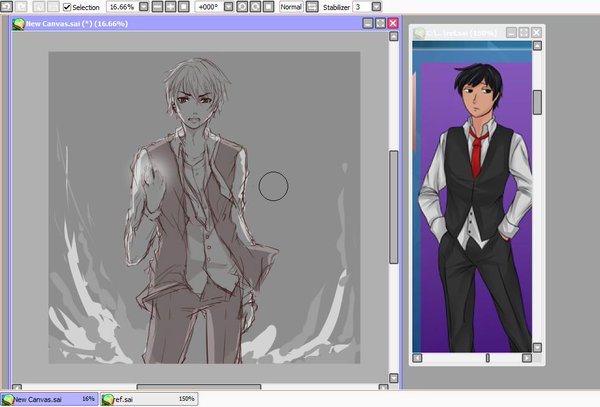Click the zoom in plus icon
Image resolution: width=600 pixels, height=407 pixels.
tap(171, 7)
